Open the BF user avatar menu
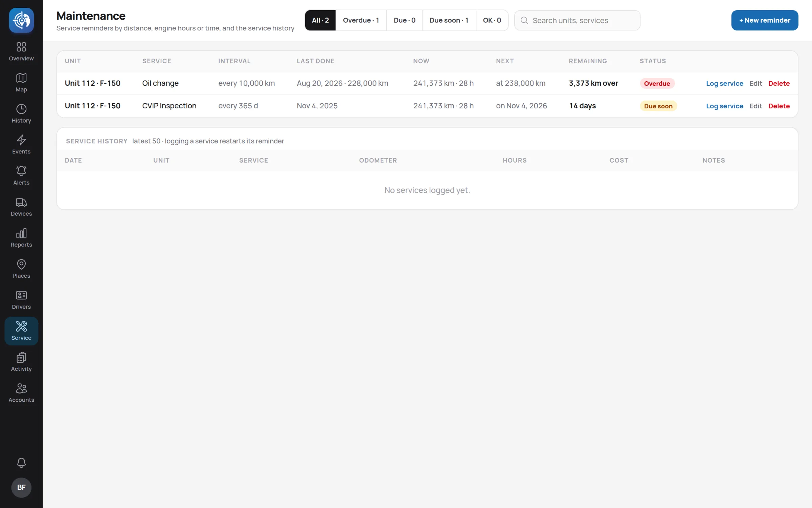 tap(21, 487)
